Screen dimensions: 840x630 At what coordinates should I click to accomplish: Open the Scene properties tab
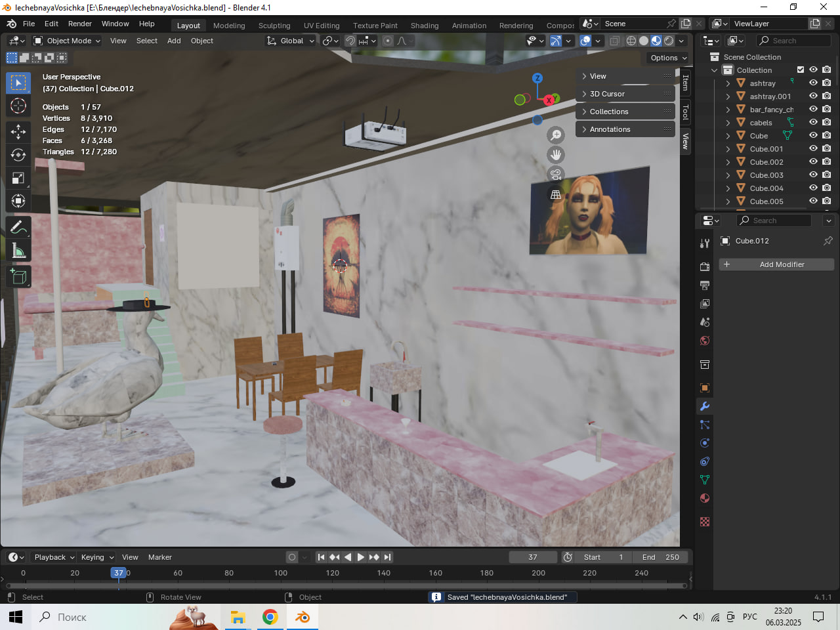[705, 322]
